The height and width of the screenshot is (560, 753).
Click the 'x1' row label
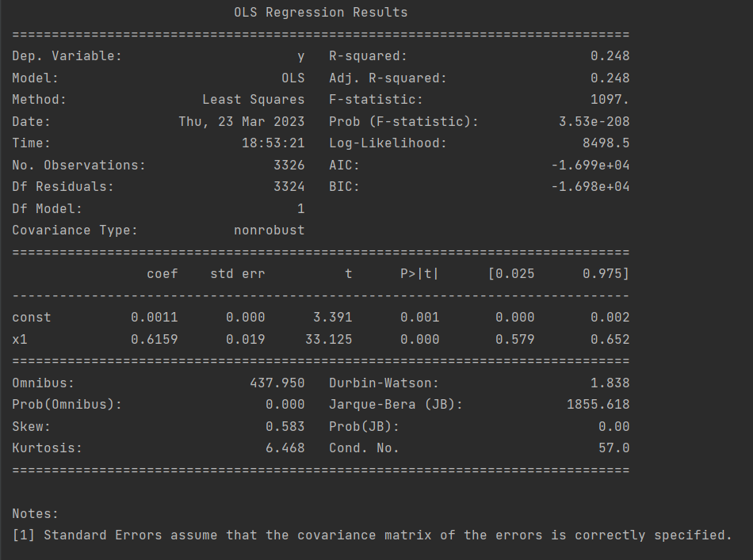(x=20, y=340)
